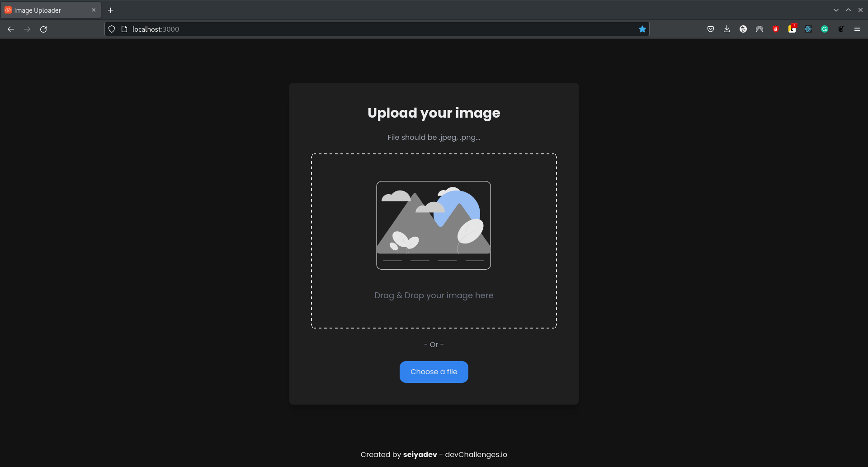Show site information via the page icon
The width and height of the screenshot is (868, 467).
tap(124, 29)
